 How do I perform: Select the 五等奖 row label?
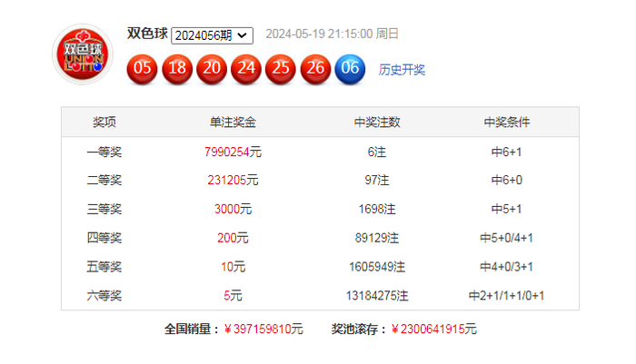tap(104, 267)
